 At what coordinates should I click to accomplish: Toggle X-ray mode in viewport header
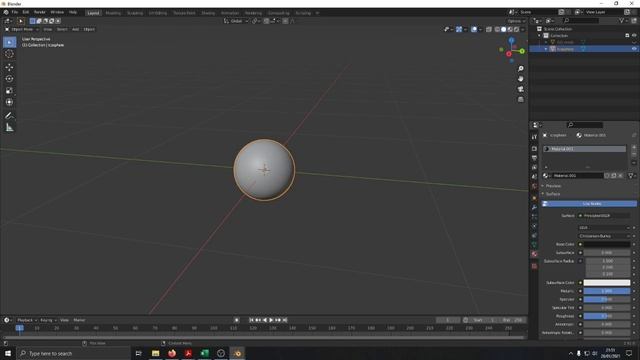click(x=489, y=29)
